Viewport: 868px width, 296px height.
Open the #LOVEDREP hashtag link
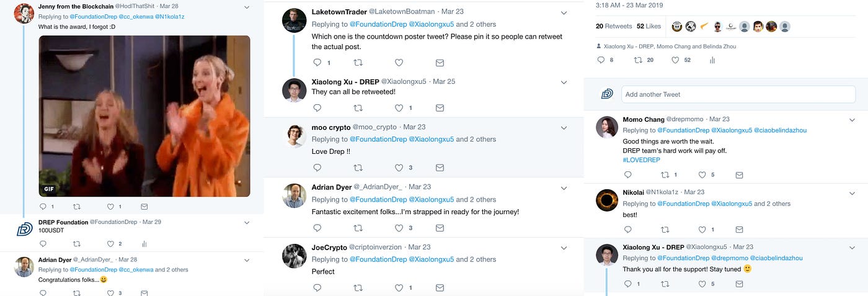pos(642,160)
